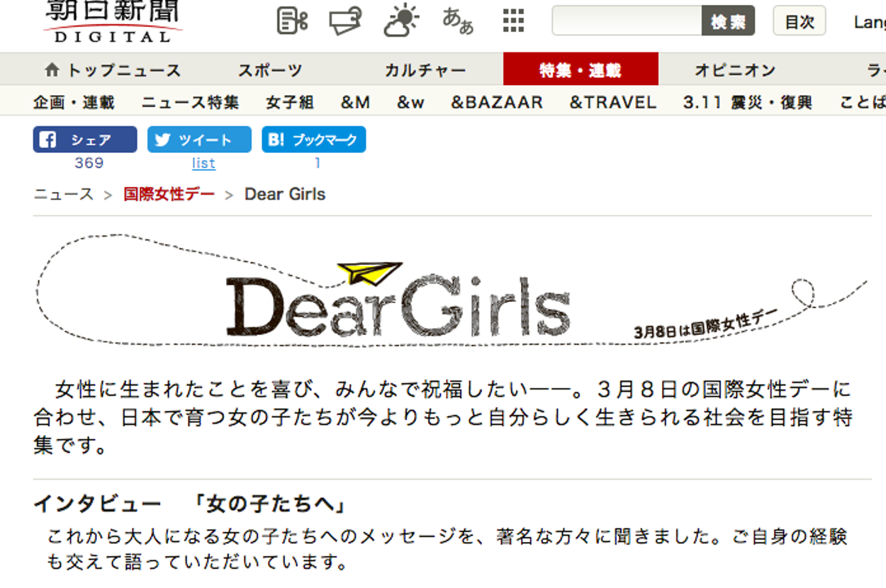Image resolution: width=886 pixels, height=588 pixels.
Task: Share on Facebook with シェア button
Action: 85,140
